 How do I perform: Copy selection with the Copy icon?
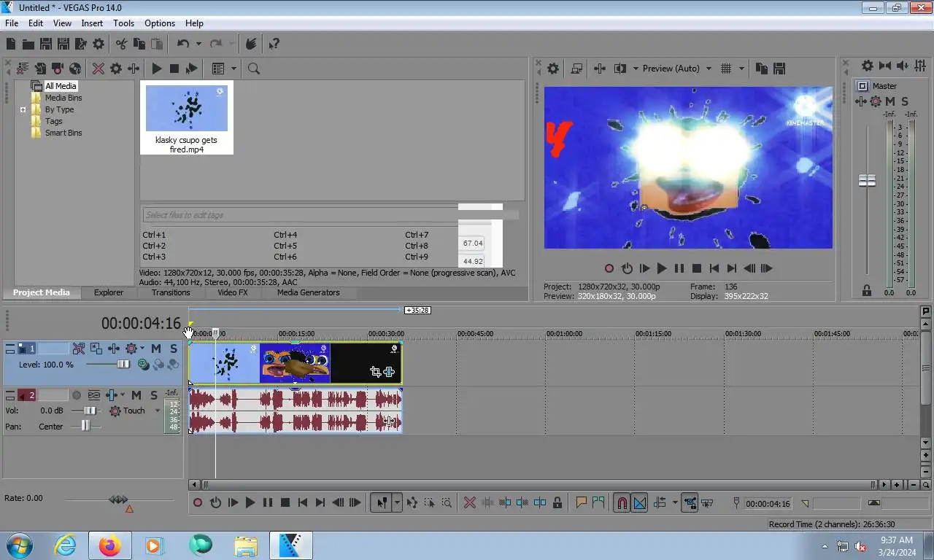tap(139, 44)
